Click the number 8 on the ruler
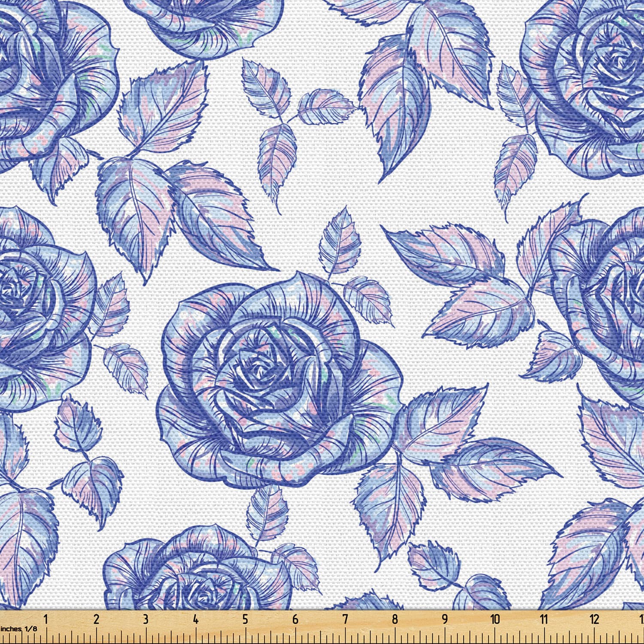The height and width of the screenshot is (644, 644). 395,619
